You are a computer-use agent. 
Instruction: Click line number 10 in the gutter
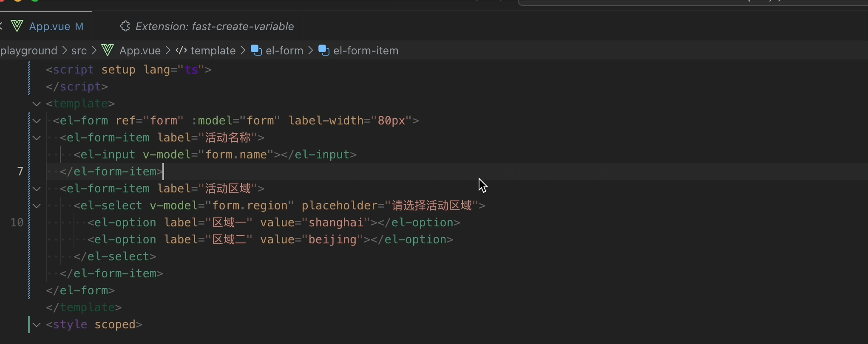point(17,223)
